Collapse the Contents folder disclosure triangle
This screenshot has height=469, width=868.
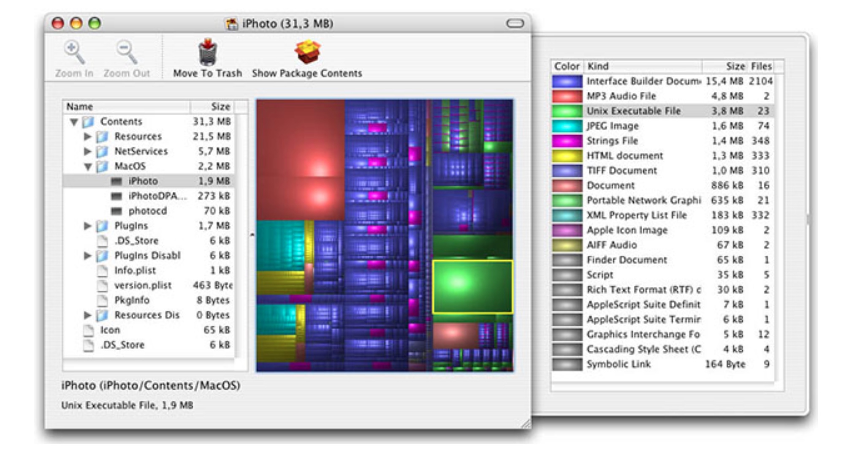74,122
